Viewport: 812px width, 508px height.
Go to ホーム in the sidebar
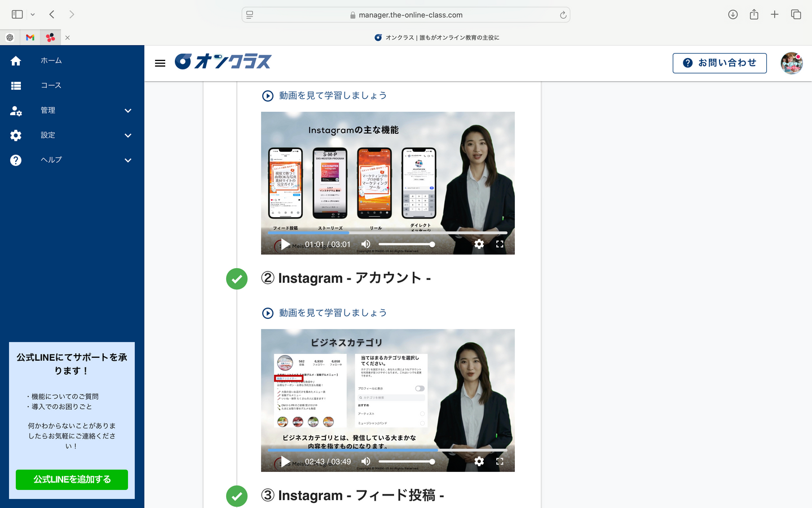[x=51, y=61]
